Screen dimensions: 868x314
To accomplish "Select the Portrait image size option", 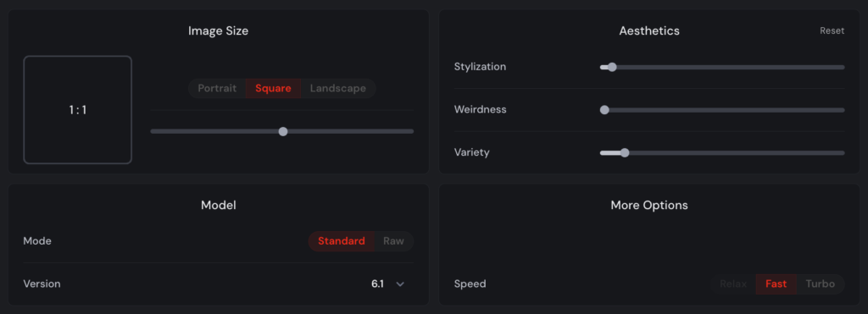I will click(x=217, y=89).
